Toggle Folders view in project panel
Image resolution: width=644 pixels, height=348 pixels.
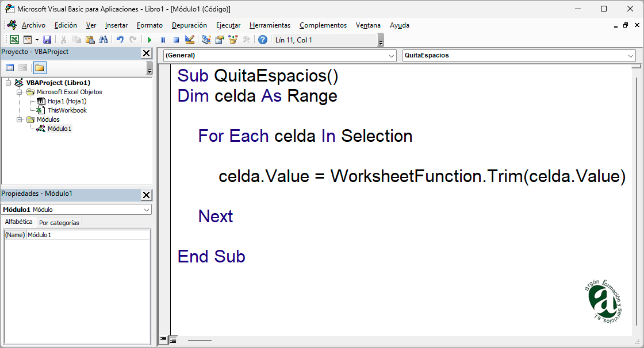coord(40,68)
